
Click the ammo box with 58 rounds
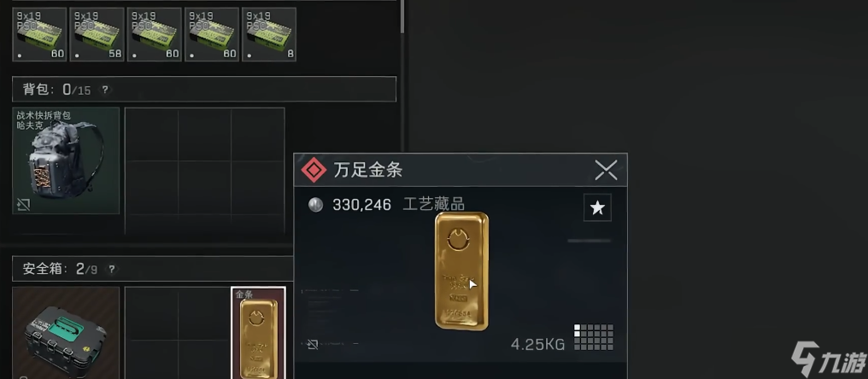(x=97, y=34)
